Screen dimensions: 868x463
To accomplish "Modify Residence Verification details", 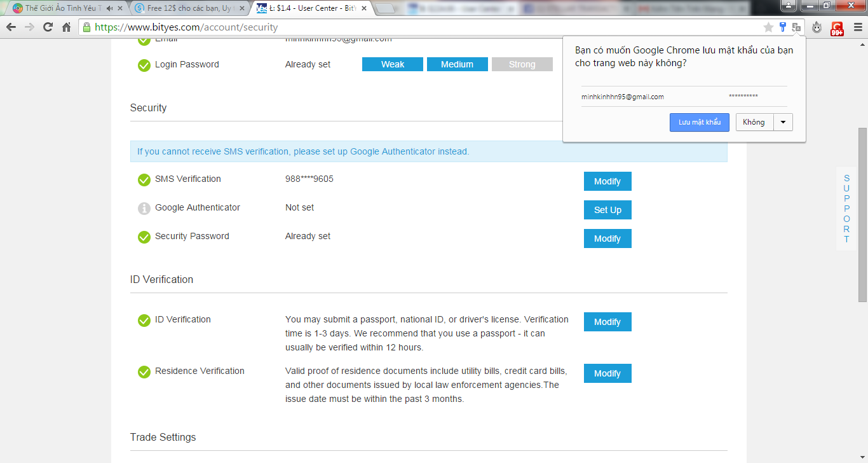I will tap(607, 373).
